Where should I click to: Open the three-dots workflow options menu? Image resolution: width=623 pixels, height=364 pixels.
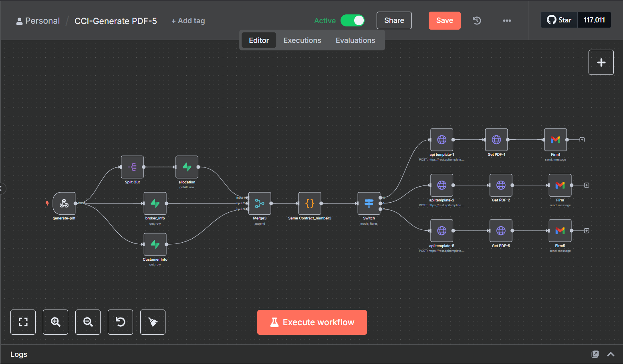507,20
